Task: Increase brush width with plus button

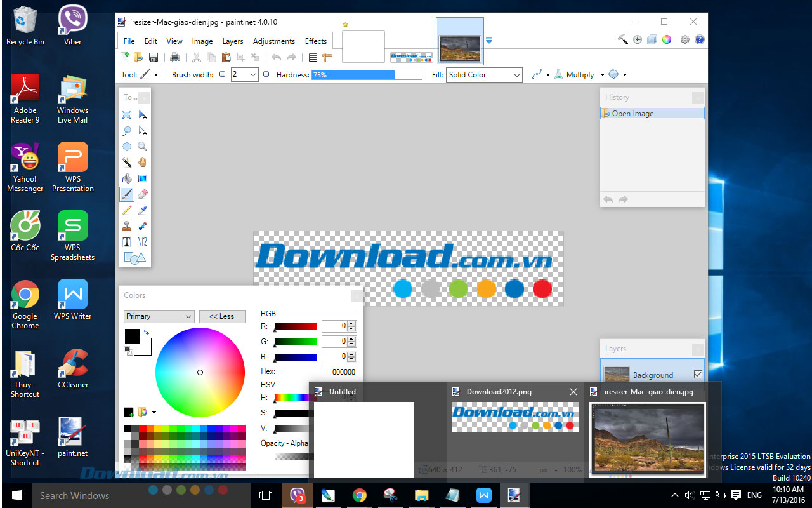Action: (x=266, y=74)
